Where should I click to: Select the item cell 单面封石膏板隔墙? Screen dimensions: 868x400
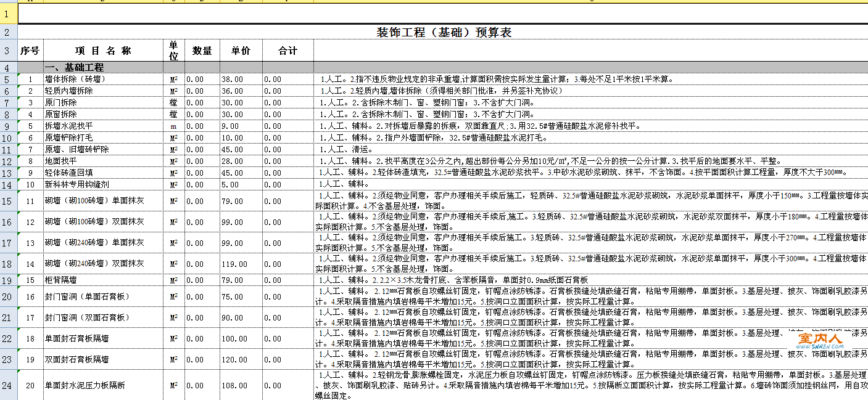pos(103,338)
